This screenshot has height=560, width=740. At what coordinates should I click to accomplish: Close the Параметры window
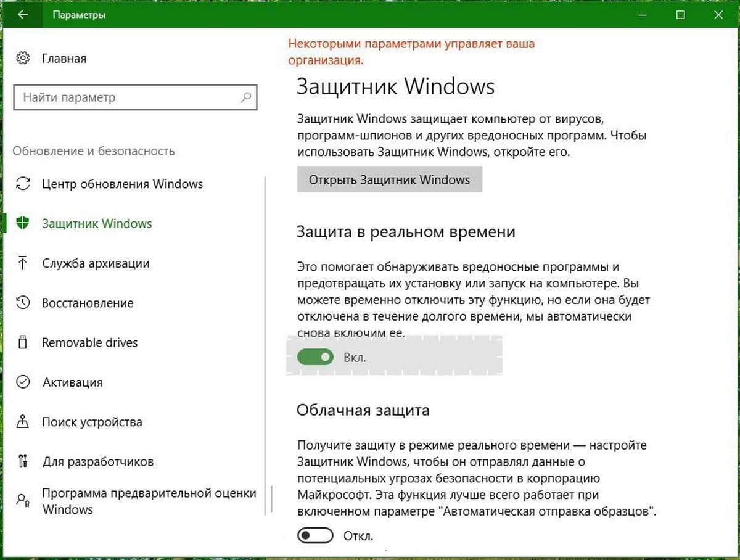(x=719, y=15)
